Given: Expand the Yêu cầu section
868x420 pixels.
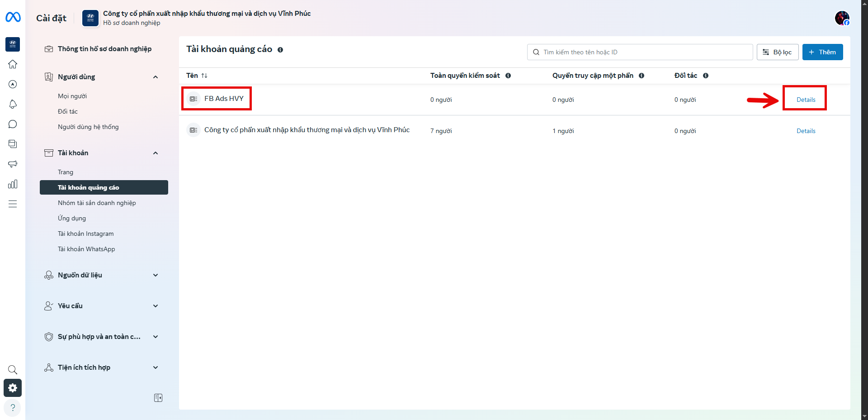Looking at the screenshot, I should pos(156,306).
